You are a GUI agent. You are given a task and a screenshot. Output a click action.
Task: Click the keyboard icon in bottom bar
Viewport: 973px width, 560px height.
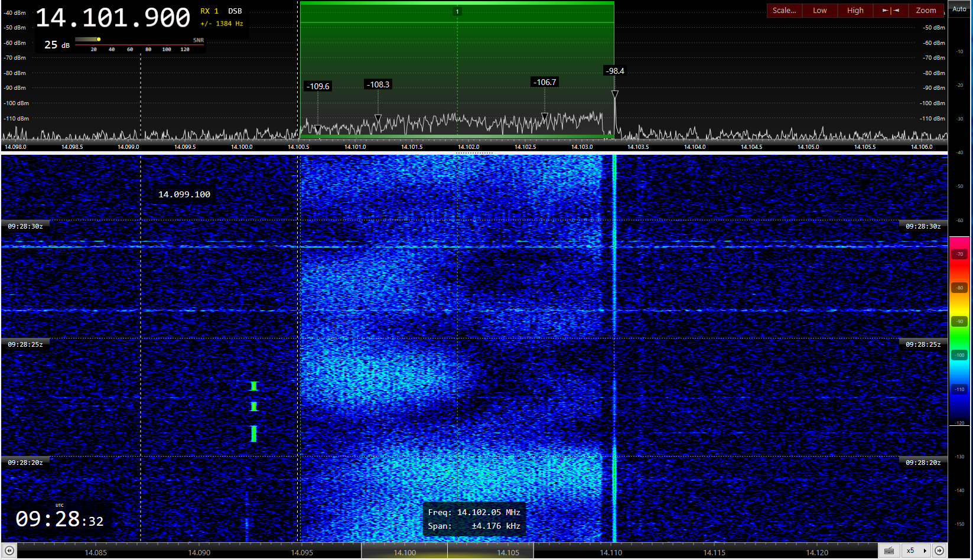[889, 551]
